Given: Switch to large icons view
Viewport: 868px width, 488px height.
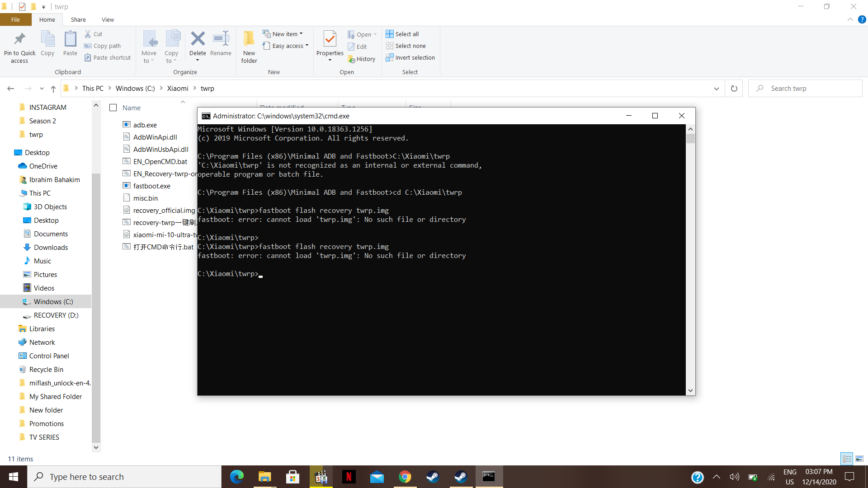Looking at the screenshot, I should pyautogui.click(x=859, y=459).
